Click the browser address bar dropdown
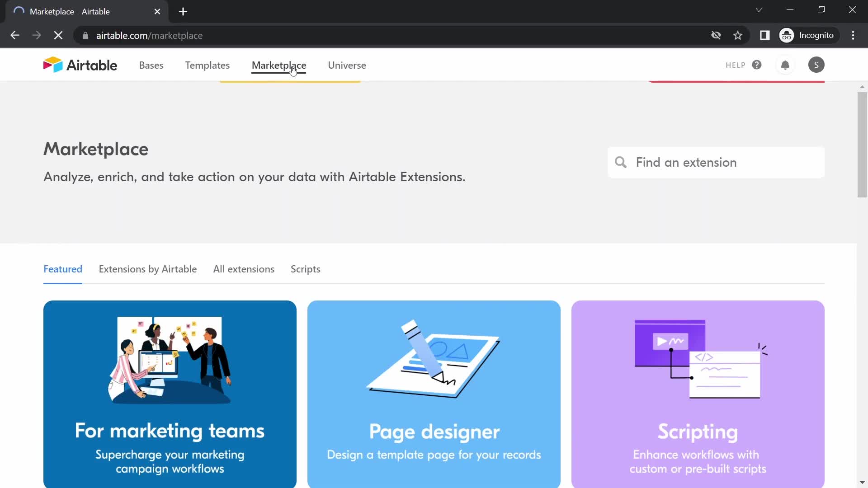868x488 pixels. [759, 11]
